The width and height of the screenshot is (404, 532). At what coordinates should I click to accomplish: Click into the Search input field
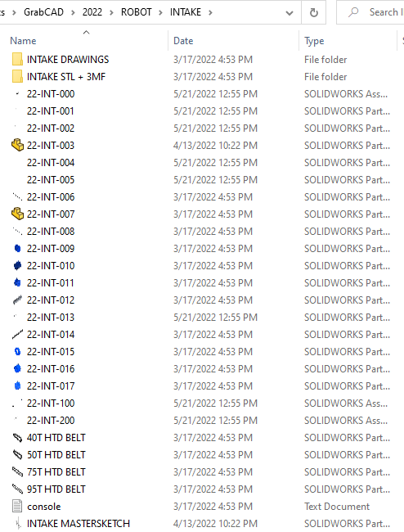(x=371, y=12)
